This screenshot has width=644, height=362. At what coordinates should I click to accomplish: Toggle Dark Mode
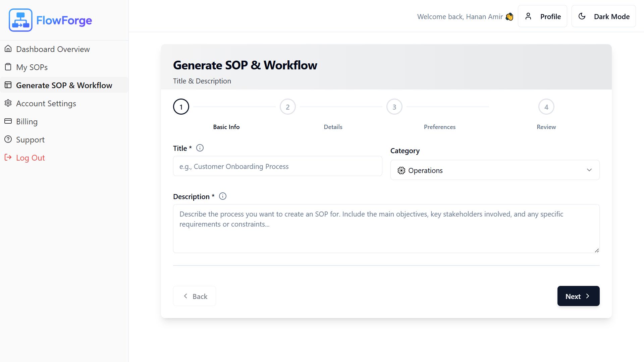603,16
